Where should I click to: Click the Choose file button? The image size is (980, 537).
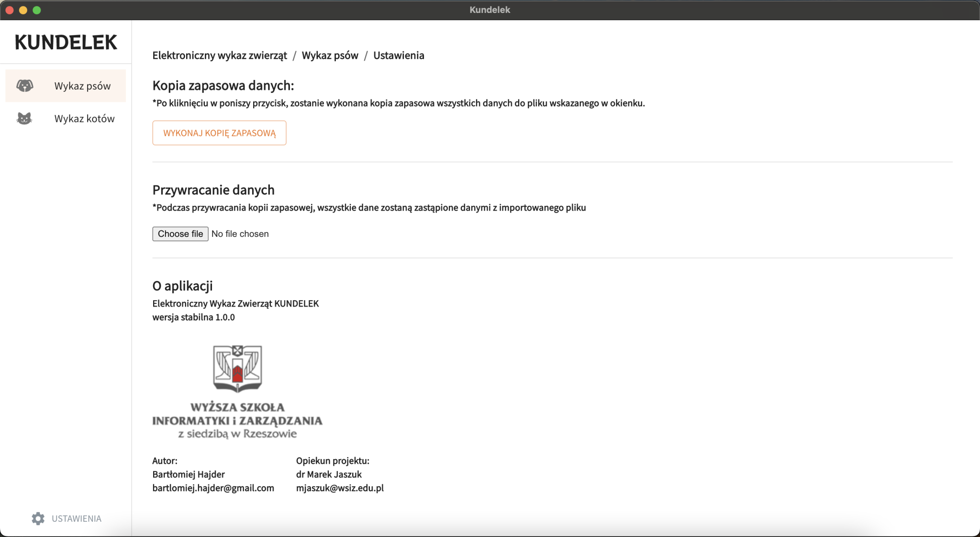coord(180,234)
